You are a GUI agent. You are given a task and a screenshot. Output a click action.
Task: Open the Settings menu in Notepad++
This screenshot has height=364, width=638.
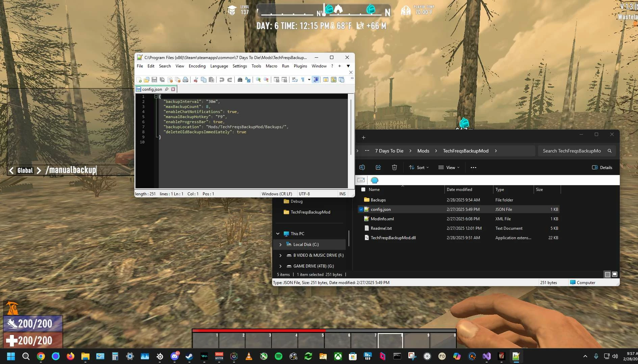tap(240, 66)
